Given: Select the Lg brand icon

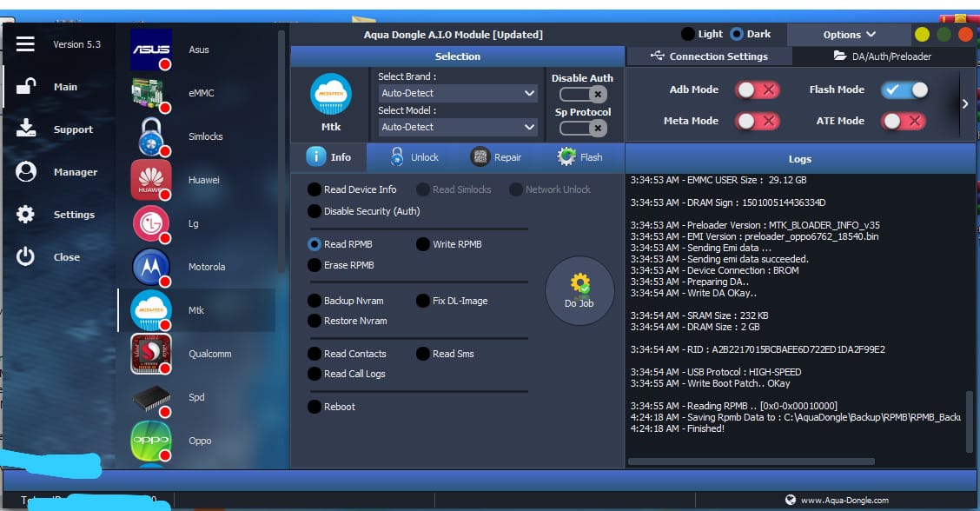Looking at the screenshot, I should tap(150, 223).
